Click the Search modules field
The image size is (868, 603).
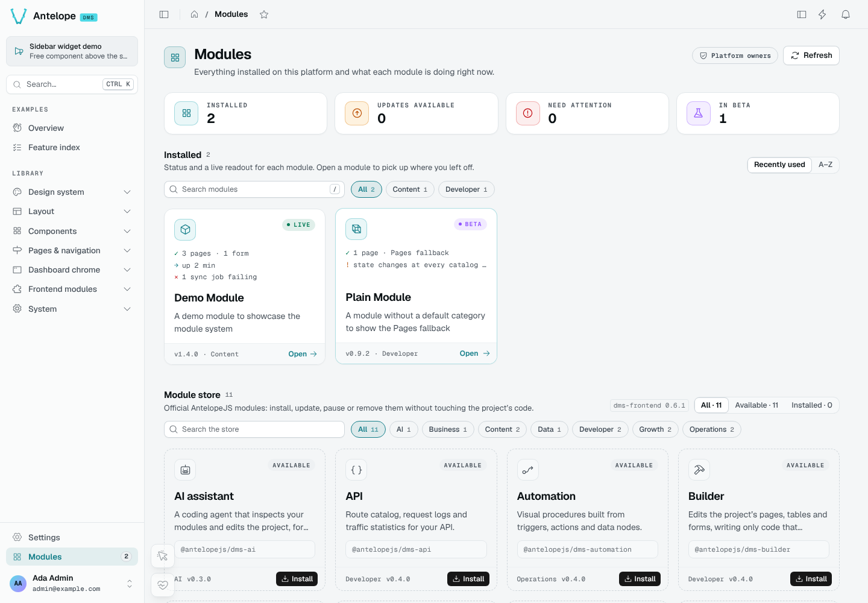254,189
